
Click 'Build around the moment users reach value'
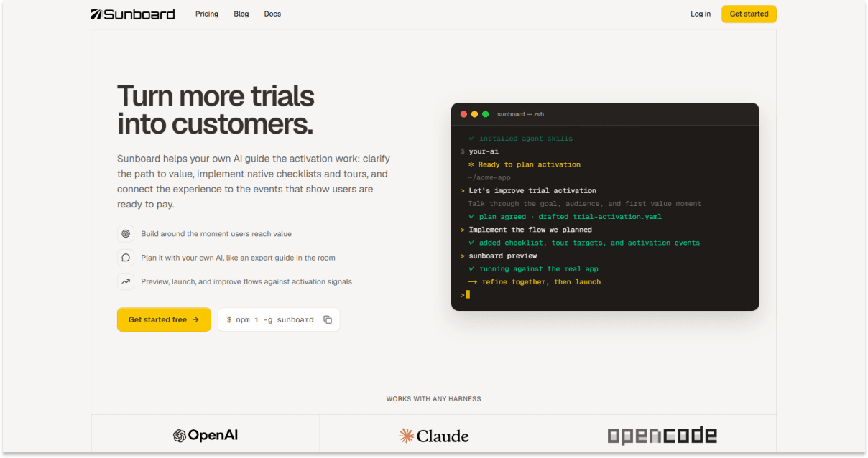point(216,233)
